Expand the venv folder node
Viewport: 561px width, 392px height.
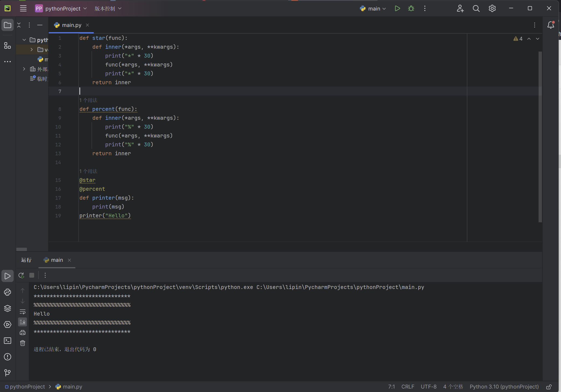[31, 50]
